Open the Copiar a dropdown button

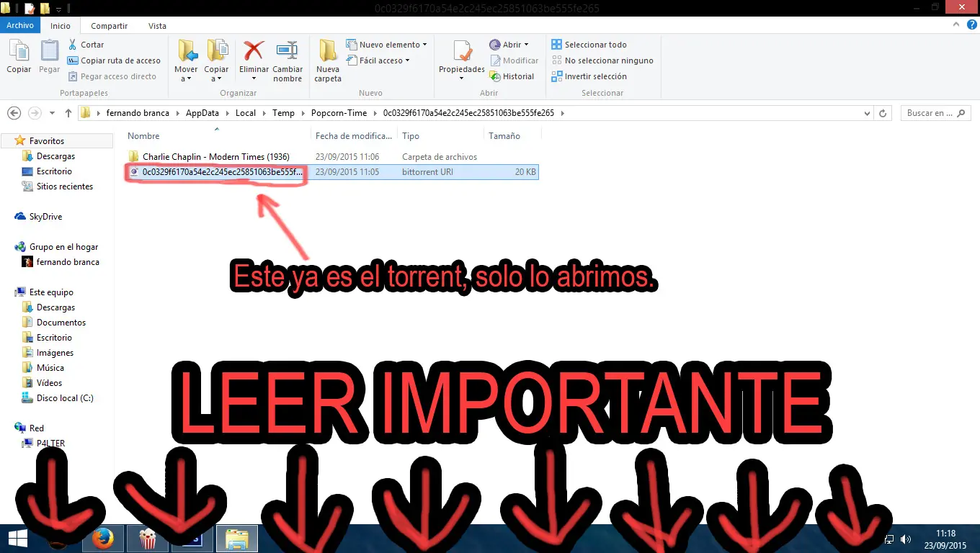point(216,60)
